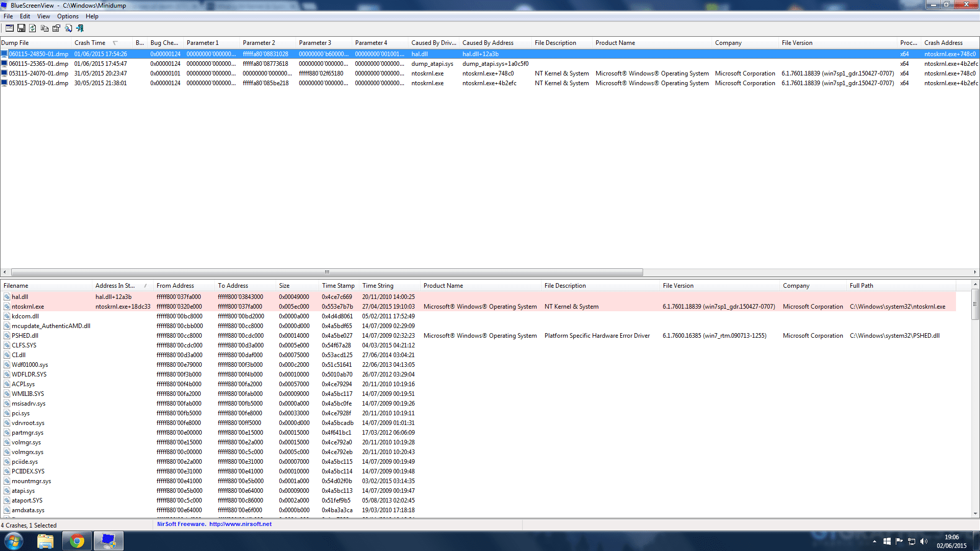Screen dimensions: 980x551
Task: Open Windows Start orb
Action: point(14,541)
